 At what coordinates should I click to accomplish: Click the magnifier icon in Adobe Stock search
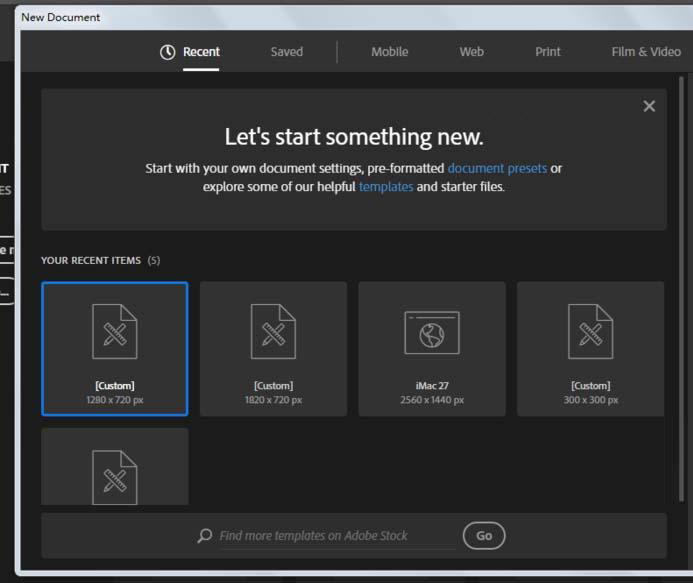click(205, 536)
